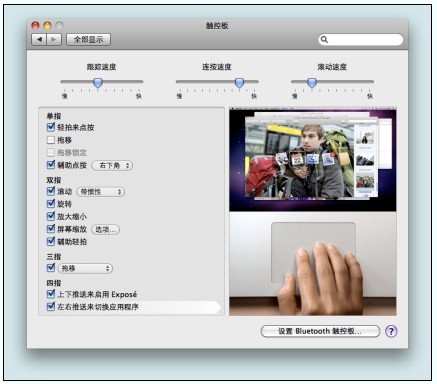This screenshot has width=437, height=384.
Task: Click the 全部显示 button
Action: tap(88, 40)
